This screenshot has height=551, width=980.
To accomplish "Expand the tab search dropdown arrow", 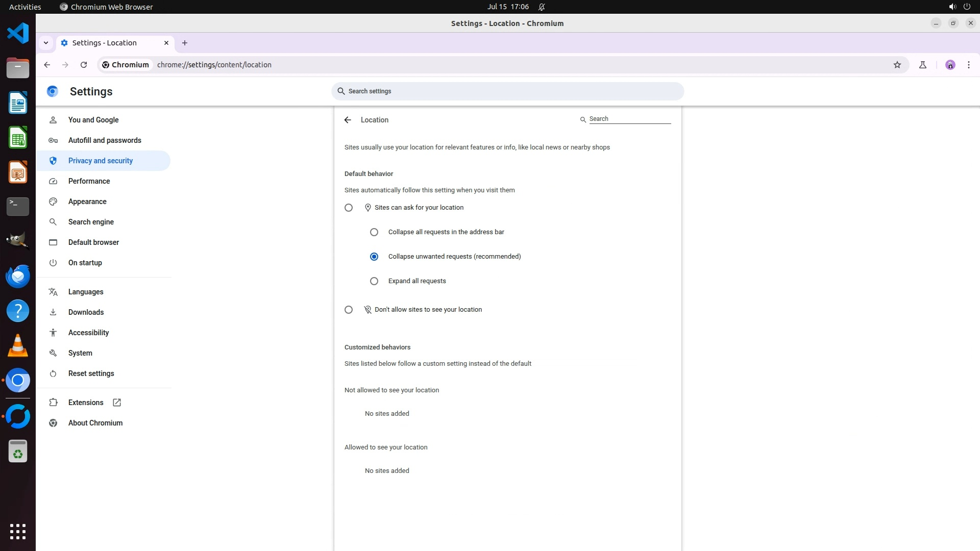I will tap(46, 43).
